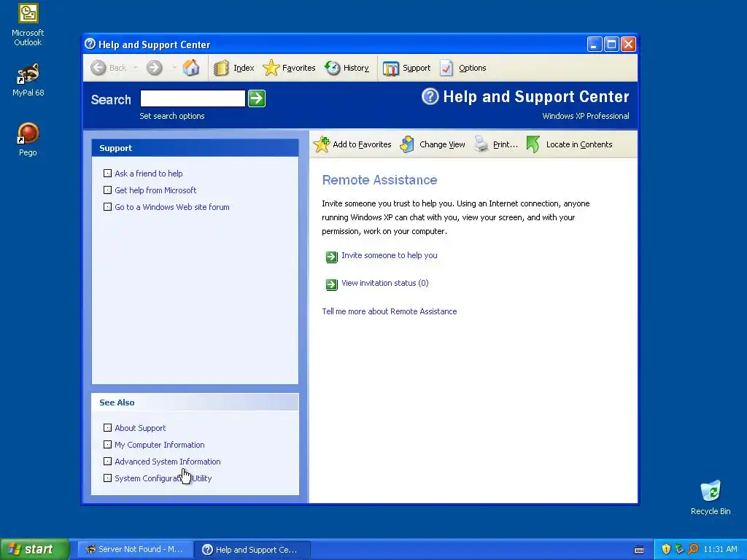Select Get help from Microsoft
The image size is (747, 560).
click(155, 190)
